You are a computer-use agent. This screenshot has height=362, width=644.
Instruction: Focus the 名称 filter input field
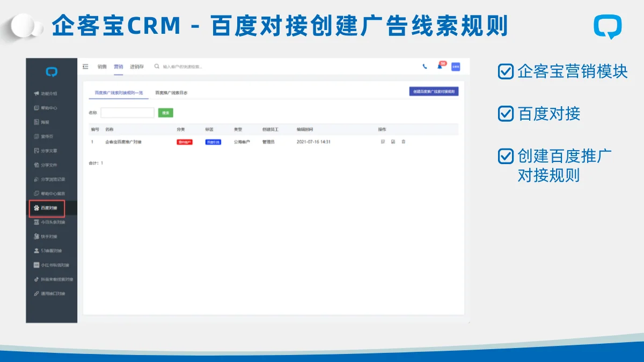(x=128, y=113)
